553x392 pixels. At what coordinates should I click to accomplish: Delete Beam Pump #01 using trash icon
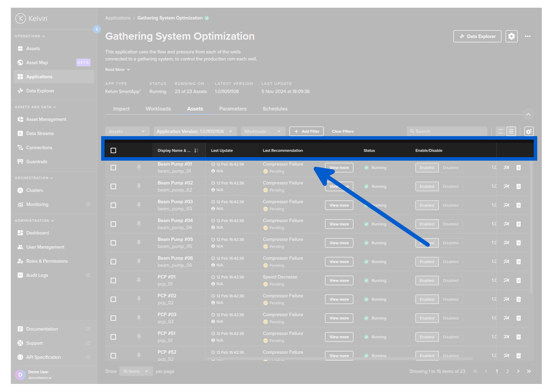point(518,168)
